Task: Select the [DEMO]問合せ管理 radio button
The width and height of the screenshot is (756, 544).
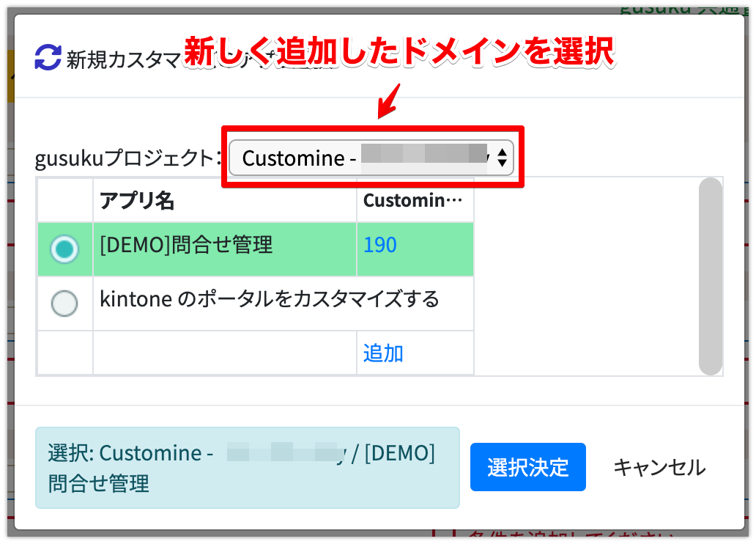Action: tap(64, 249)
